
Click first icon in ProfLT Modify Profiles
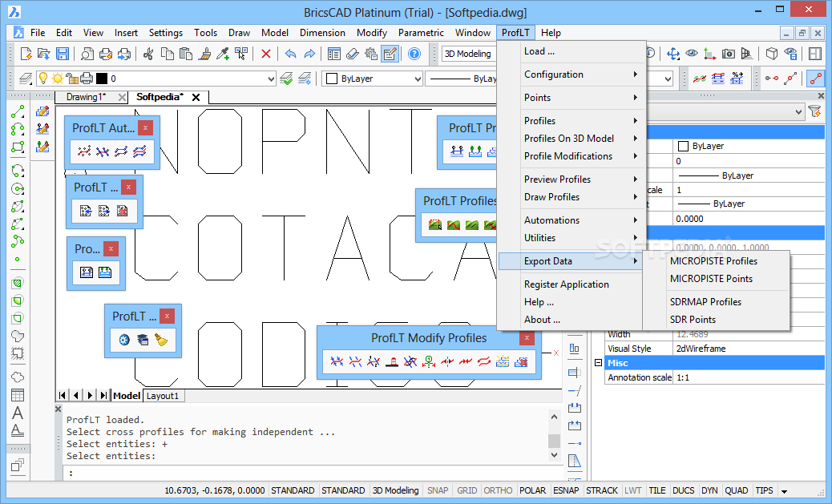point(337,362)
